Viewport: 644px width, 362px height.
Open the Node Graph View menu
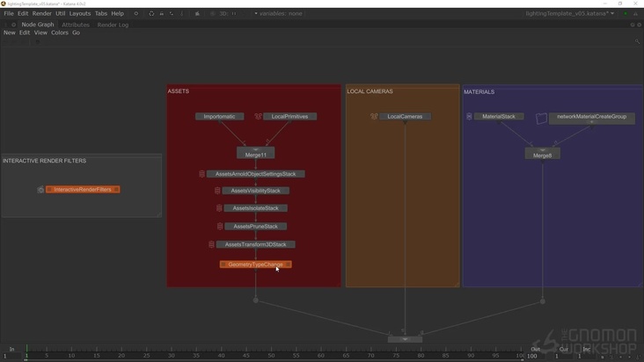40,33
